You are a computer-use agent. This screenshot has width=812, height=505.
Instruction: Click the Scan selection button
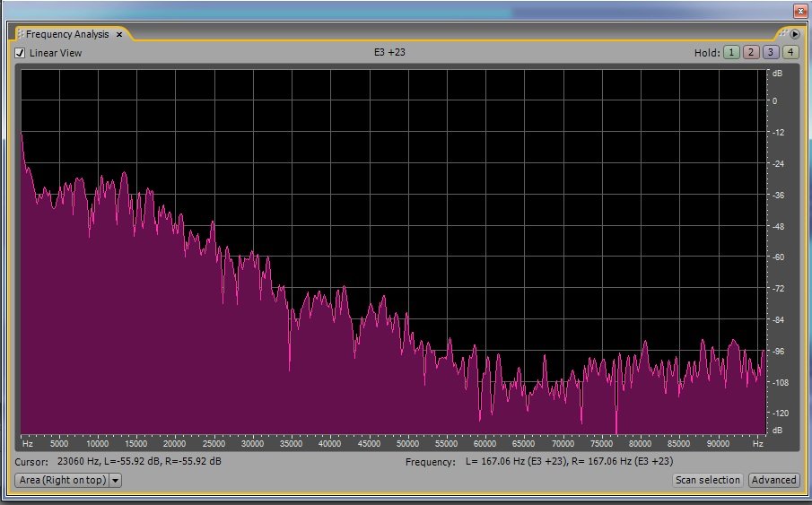708,480
